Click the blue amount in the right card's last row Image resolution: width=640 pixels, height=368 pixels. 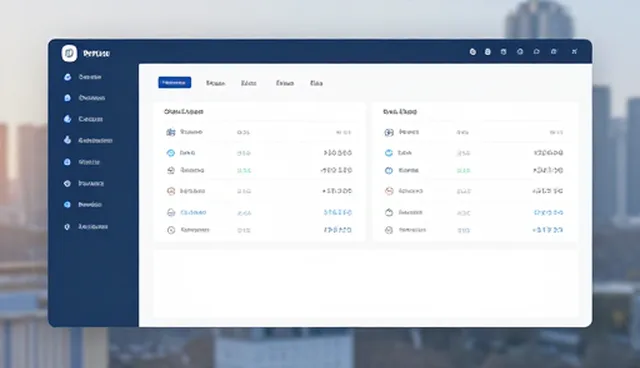(548, 230)
